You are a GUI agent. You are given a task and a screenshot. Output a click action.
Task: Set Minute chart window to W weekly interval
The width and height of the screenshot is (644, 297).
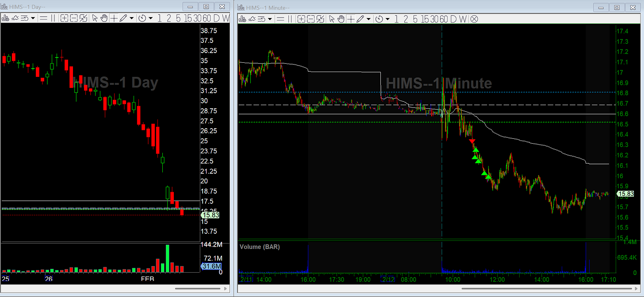click(463, 19)
